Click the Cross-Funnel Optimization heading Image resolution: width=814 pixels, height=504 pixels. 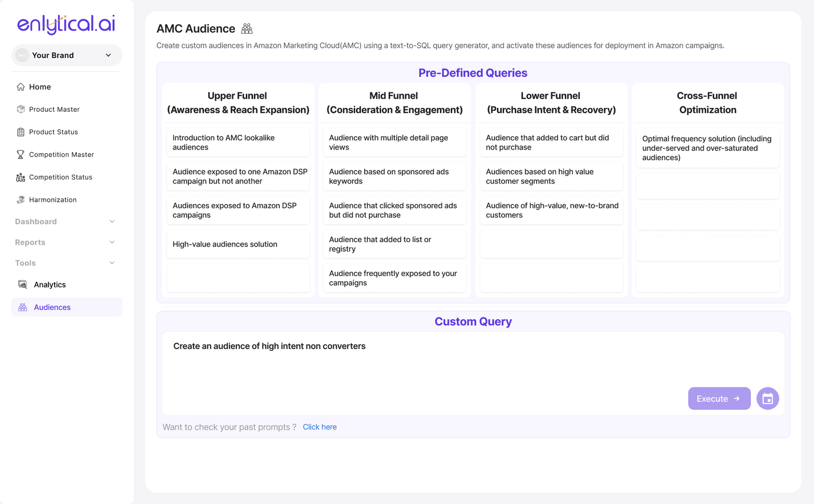708,103
